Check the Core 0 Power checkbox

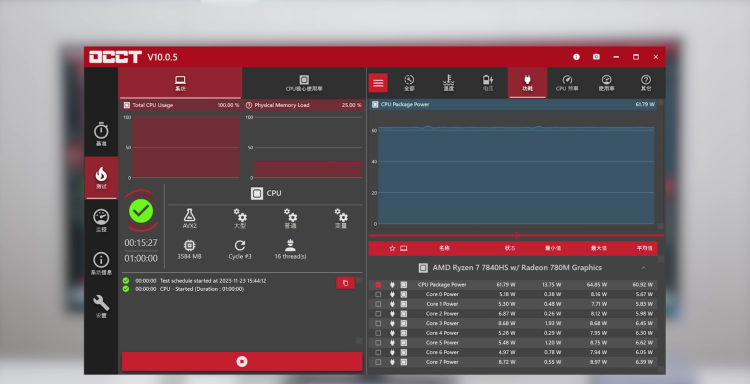tap(378, 294)
